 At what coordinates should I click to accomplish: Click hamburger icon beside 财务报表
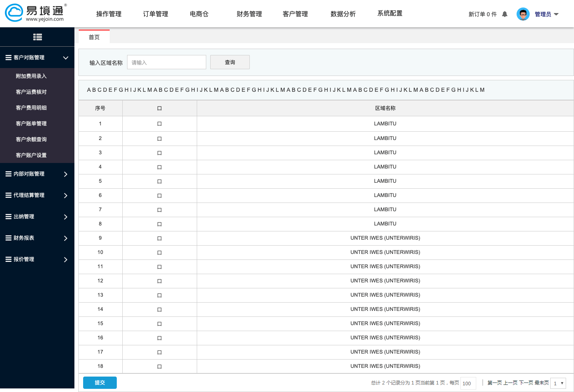pos(8,238)
